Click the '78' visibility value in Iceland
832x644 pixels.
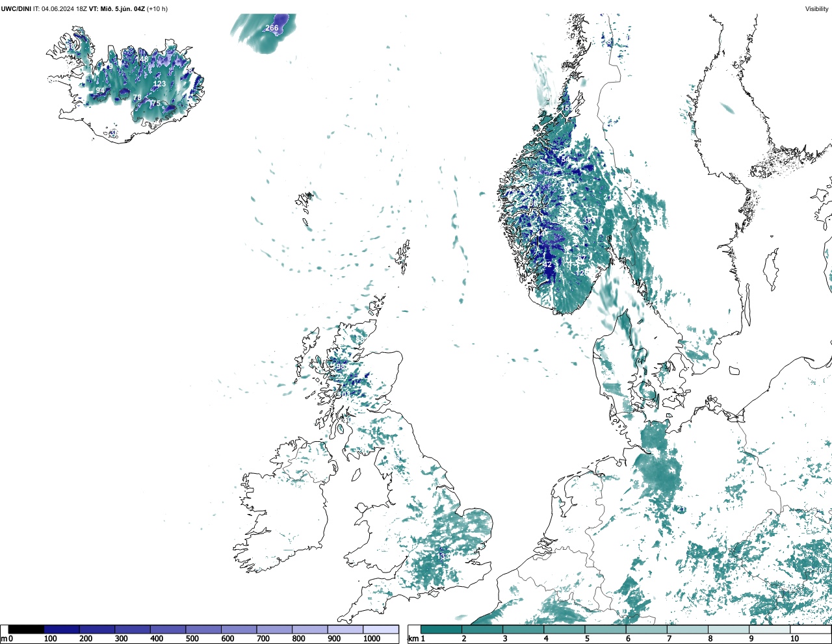pyautogui.click(x=137, y=98)
